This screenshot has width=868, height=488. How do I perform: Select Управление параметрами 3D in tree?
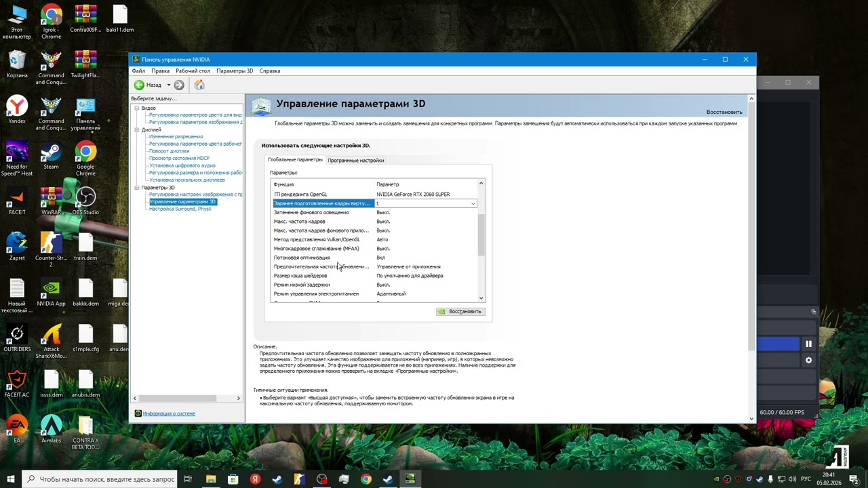point(182,202)
